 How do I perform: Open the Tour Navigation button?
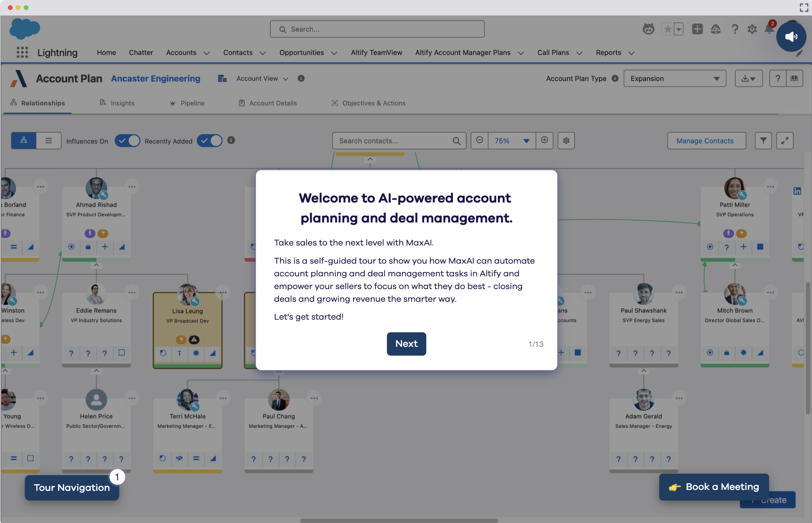tap(72, 487)
